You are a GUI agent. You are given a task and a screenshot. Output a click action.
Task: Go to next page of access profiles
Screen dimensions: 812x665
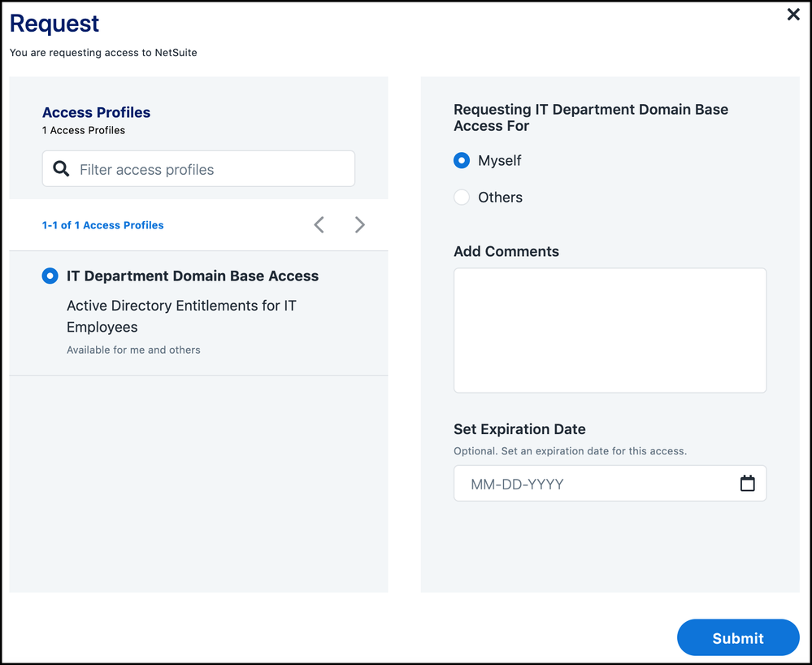click(x=359, y=225)
